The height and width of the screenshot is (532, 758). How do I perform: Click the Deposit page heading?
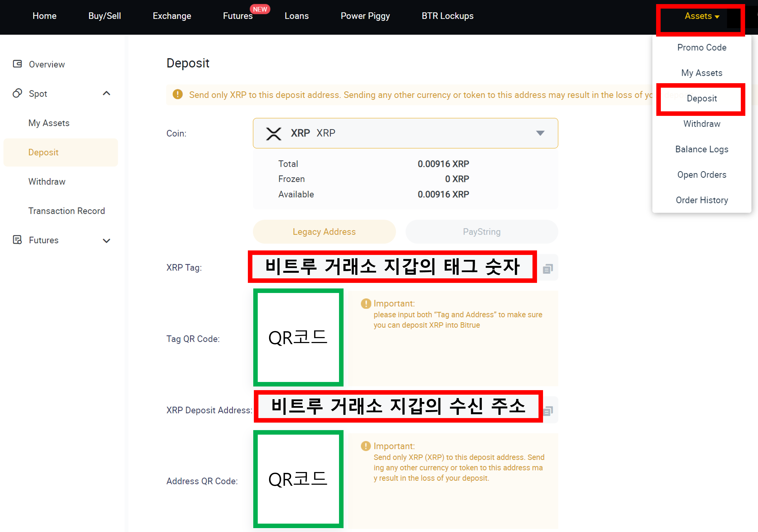tap(188, 63)
